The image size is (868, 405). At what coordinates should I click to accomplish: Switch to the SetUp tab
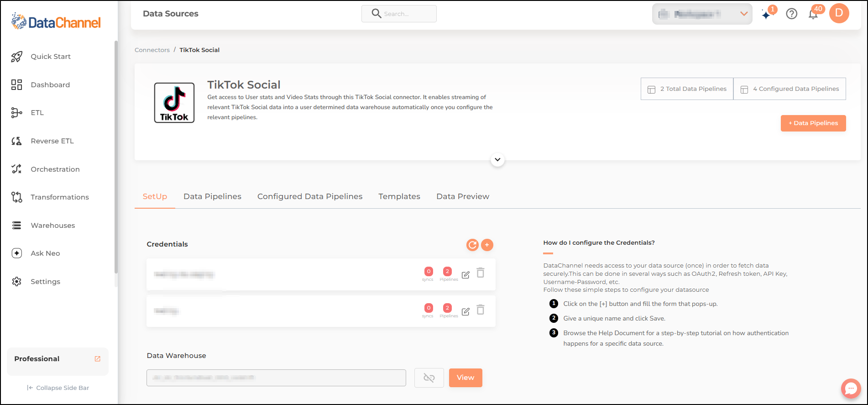(x=155, y=197)
